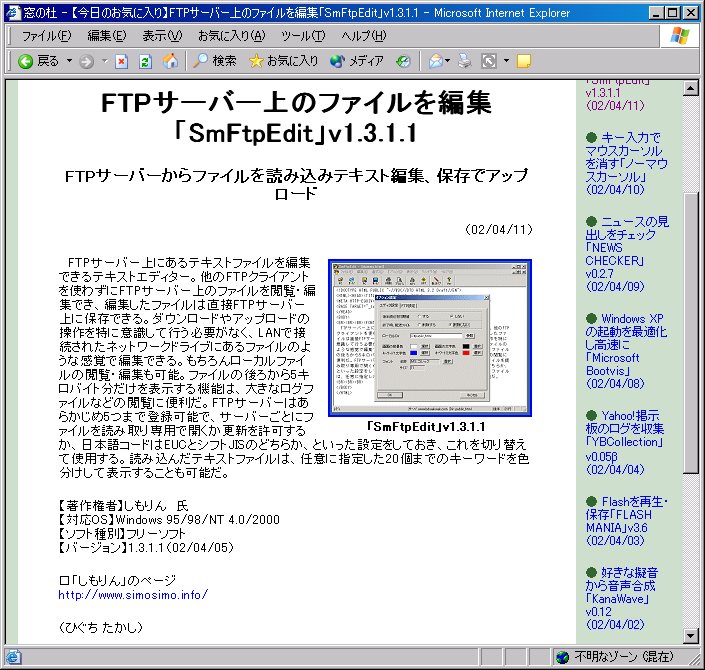Screen dimensions: 705x670
Task: Open the 表示(V) menu
Action: pos(162,36)
